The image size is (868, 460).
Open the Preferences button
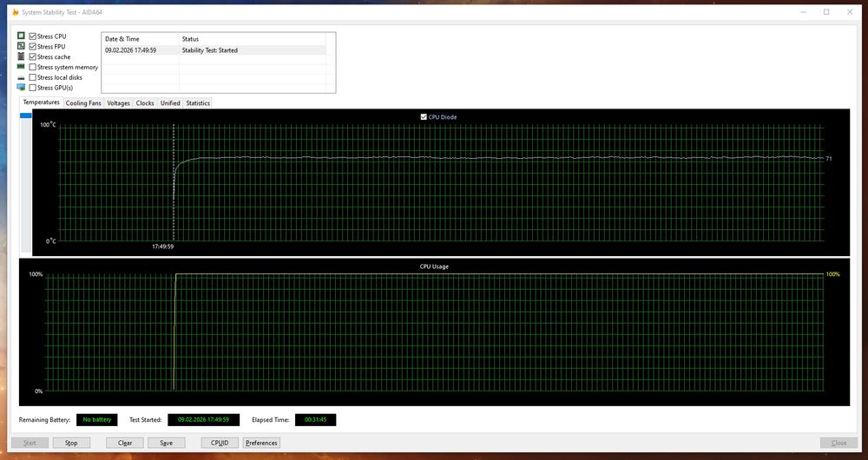[x=261, y=443]
